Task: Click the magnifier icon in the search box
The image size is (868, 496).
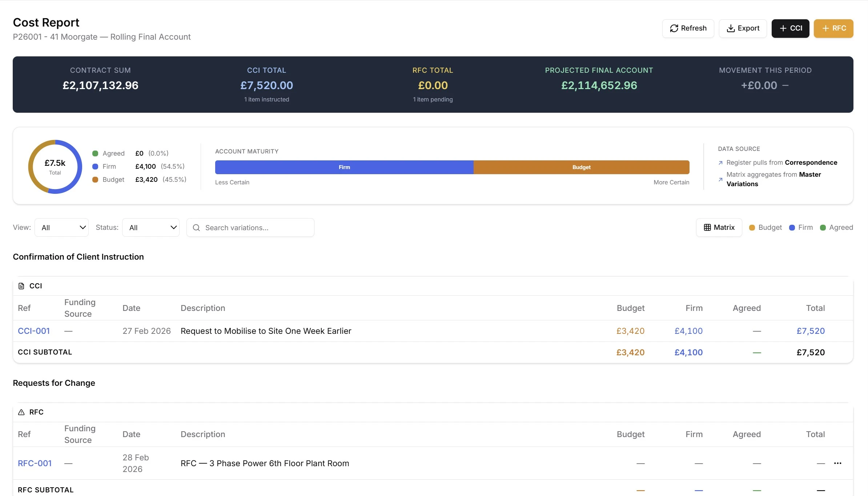Action: pyautogui.click(x=196, y=228)
